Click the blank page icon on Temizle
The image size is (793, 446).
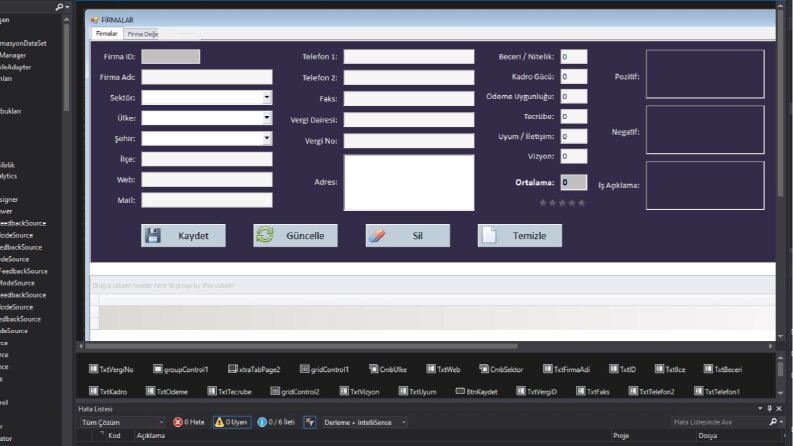click(489, 235)
